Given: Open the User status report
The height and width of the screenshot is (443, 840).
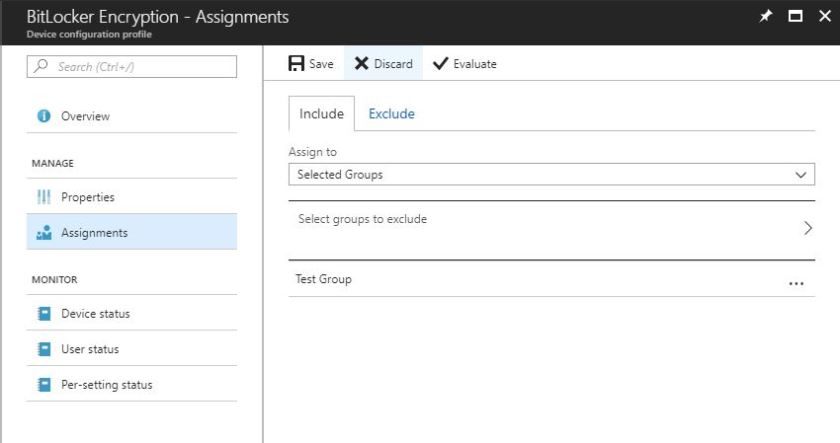Looking at the screenshot, I should [132, 349].
